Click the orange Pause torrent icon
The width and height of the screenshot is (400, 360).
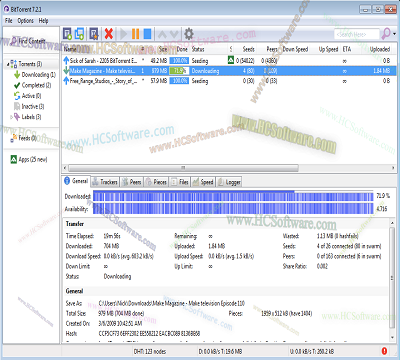tap(135, 34)
